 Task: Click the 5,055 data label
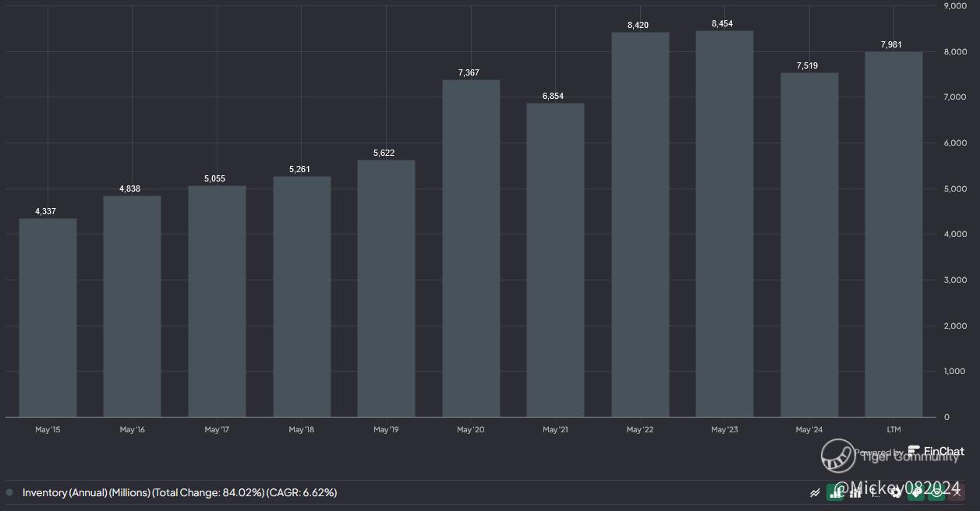[214, 178]
